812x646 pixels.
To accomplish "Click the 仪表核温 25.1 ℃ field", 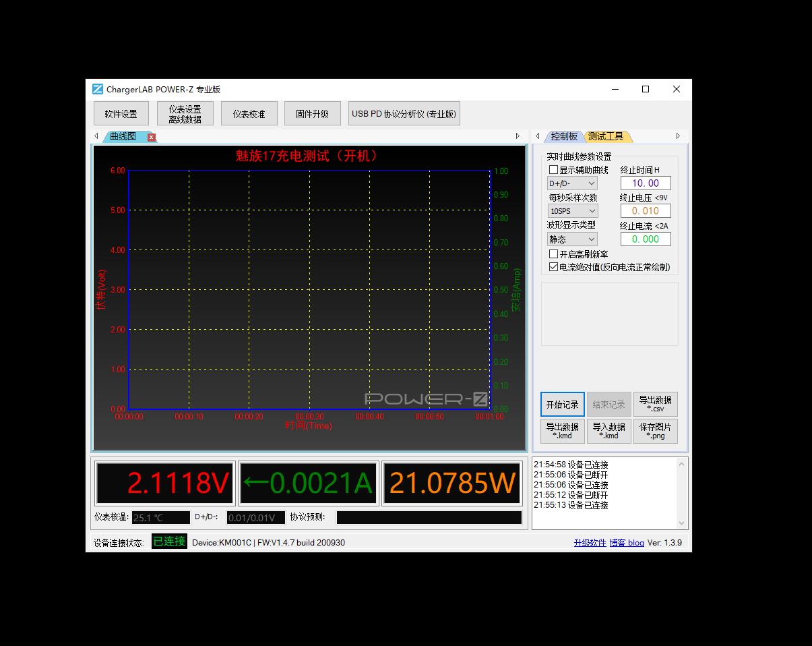I will (161, 518).
